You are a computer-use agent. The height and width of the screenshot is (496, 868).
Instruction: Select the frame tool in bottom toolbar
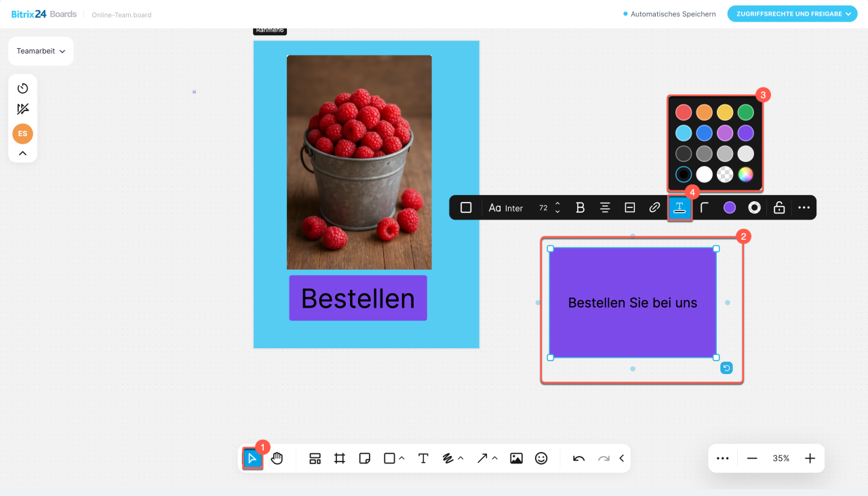tap(340, 459)
